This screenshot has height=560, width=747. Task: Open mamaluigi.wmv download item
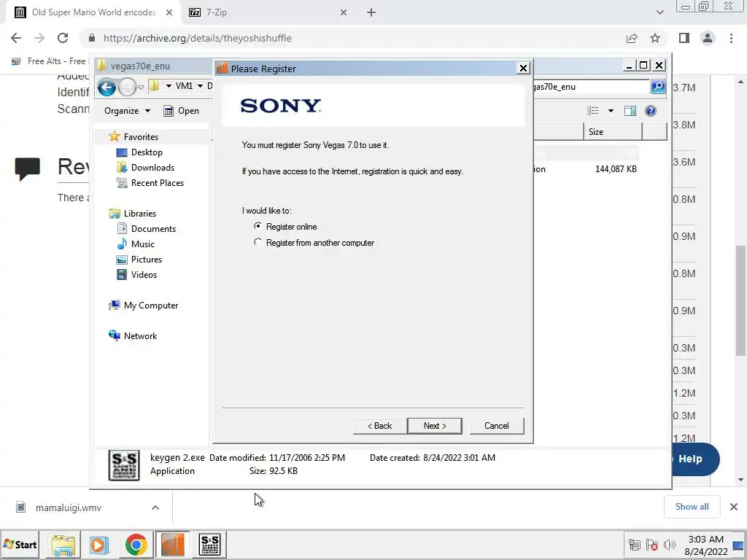[x=68, y=507]
